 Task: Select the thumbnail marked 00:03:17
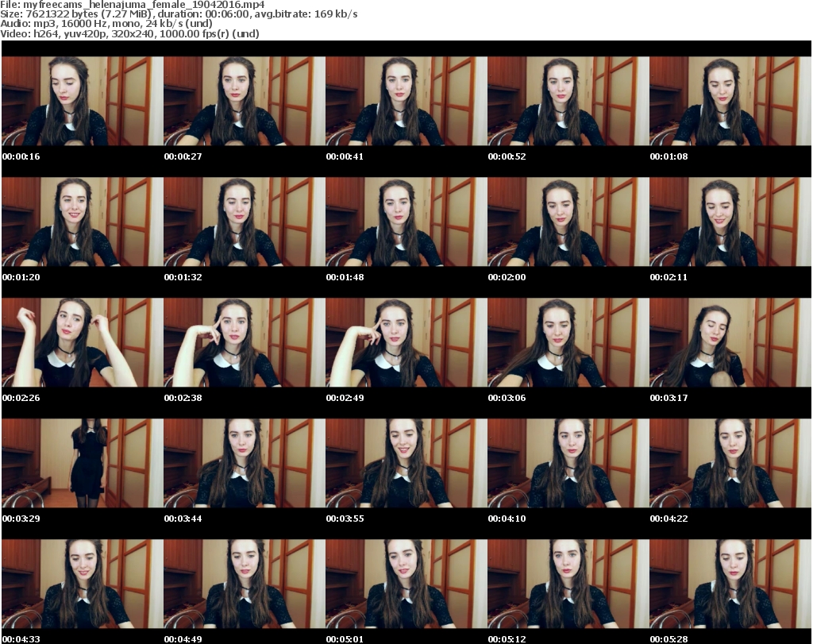(x=730, y=343)
